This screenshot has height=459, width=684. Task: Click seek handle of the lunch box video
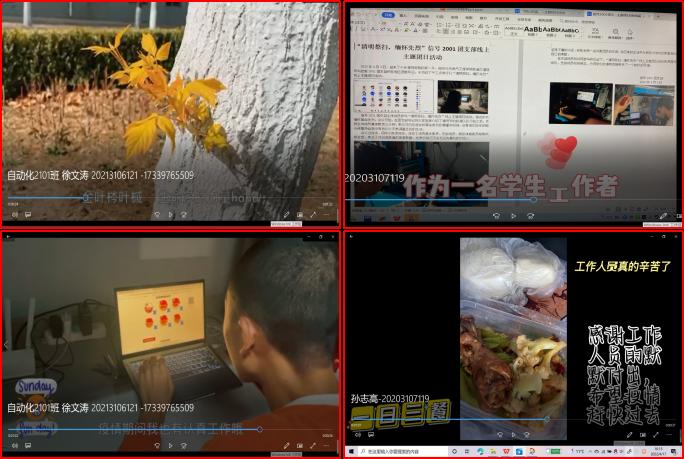pos(547,419)
